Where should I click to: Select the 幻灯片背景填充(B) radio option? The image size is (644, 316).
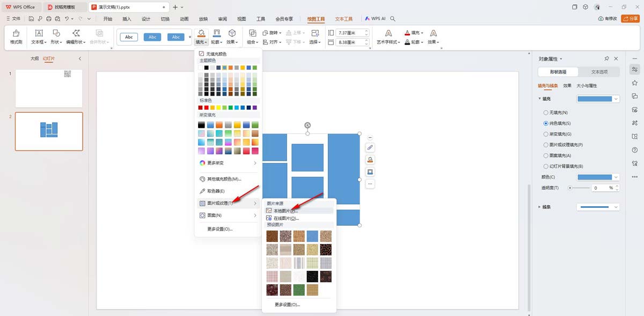tap(546, 166)
